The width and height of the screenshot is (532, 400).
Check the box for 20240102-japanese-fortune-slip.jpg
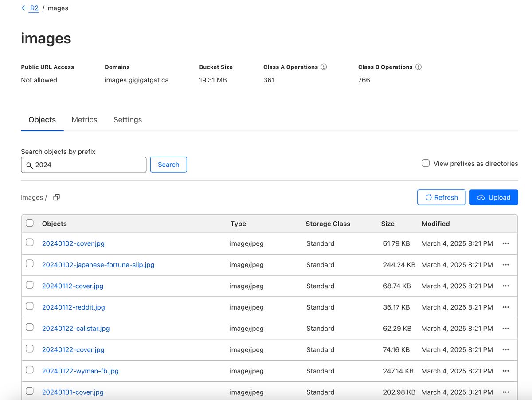click(29, 263)
